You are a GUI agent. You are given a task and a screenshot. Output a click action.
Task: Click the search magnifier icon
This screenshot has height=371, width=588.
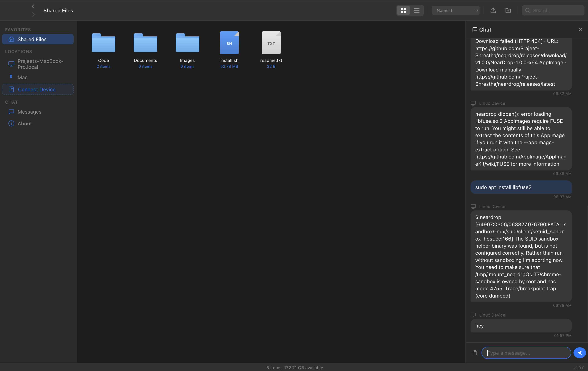(x=528, y=10)
